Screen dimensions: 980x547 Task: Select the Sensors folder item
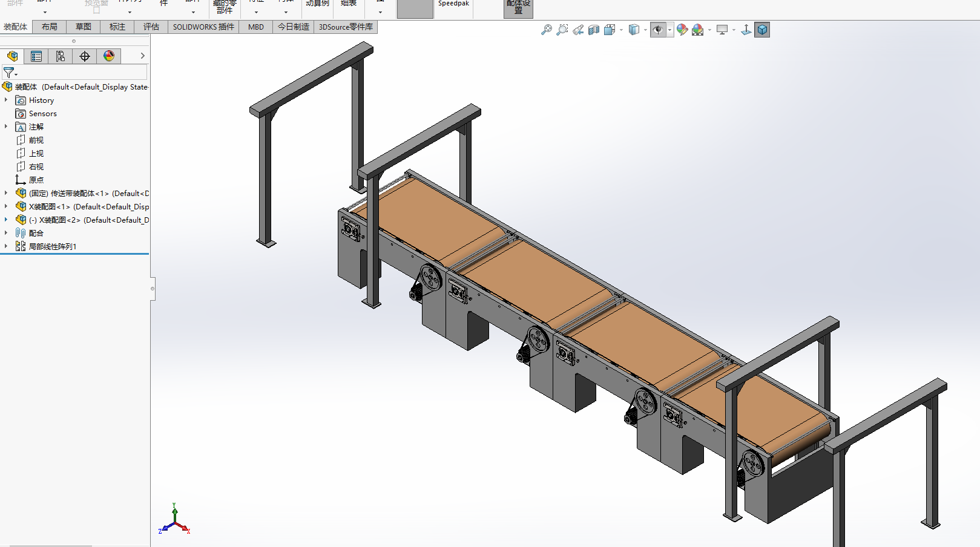coord(36,114)
